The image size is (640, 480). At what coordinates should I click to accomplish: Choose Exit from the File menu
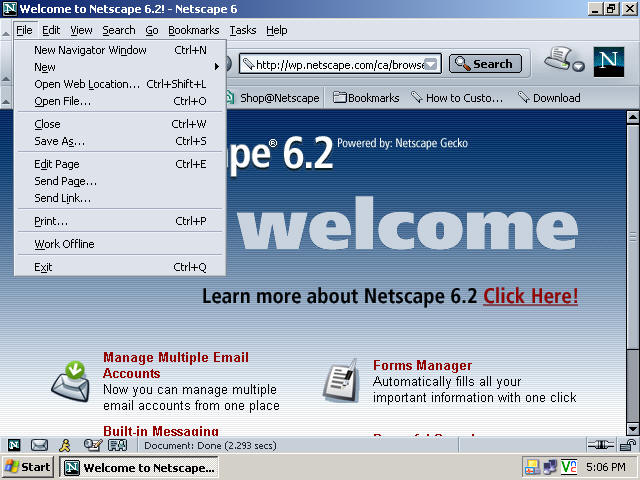point(120,267)
